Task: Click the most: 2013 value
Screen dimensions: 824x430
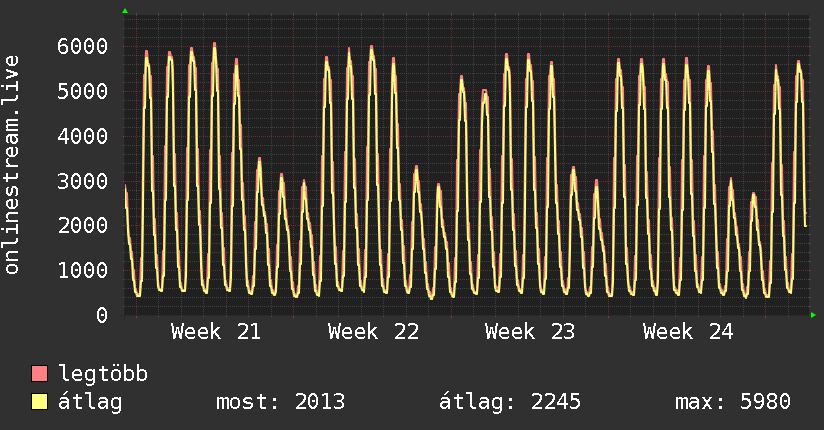Action: coord(281,402)
